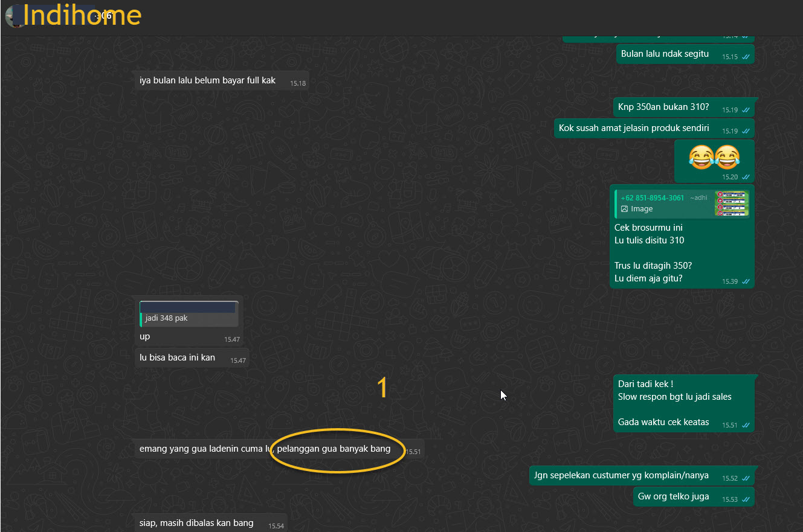This screenshot has height=532, width=803.
Task: Click the read ticks on the 15.51 sent message
Action: point(746,425)
